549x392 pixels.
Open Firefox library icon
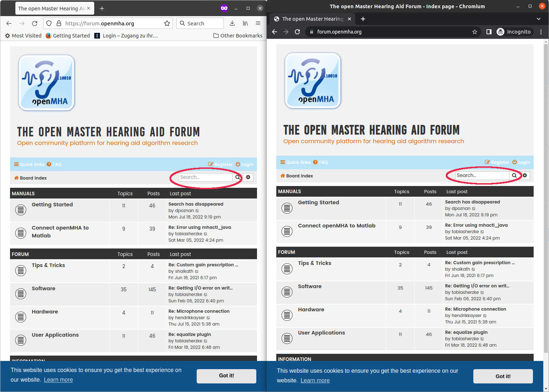(245, 23)
